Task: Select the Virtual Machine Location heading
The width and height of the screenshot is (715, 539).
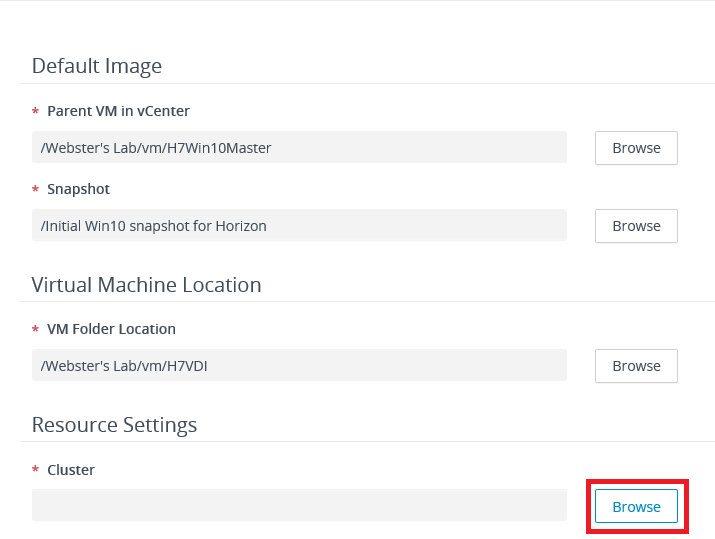Action: 146,285
